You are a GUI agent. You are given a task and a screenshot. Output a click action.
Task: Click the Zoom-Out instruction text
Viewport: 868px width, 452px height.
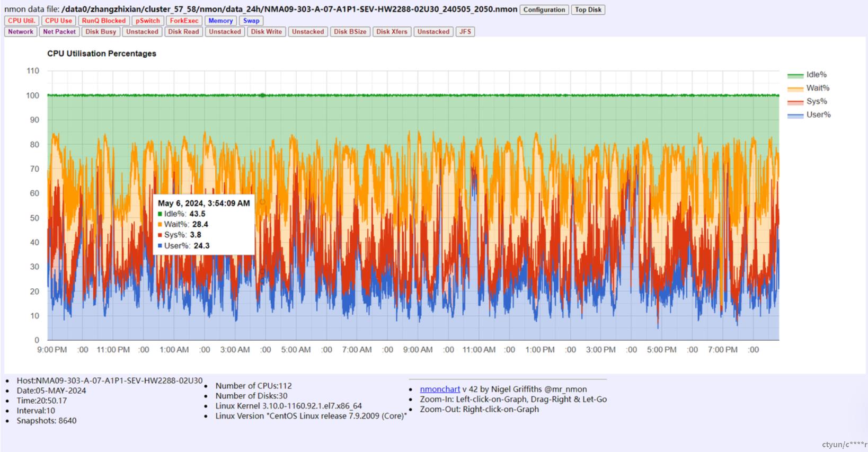point(480,409)
